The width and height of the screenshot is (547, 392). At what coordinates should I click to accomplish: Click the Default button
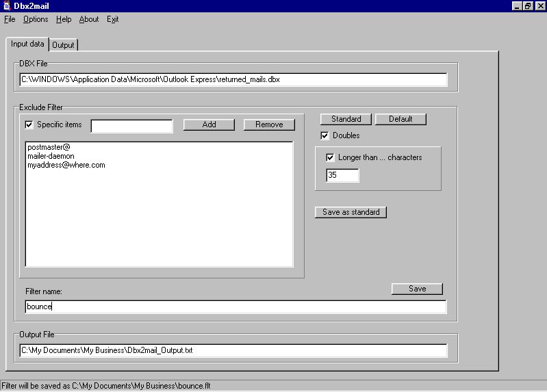click(x=400, y=119)
